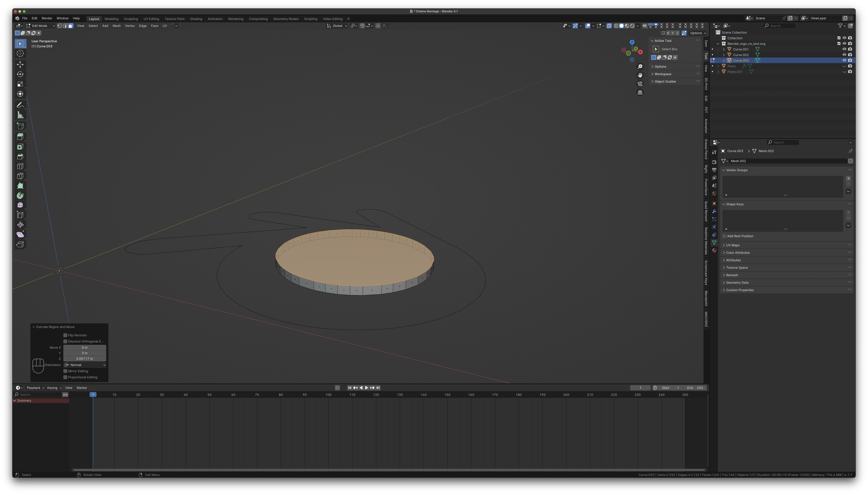Open the Mesh menu in viewport header
The height and width of the screenshot is (494, 868).
117,26
